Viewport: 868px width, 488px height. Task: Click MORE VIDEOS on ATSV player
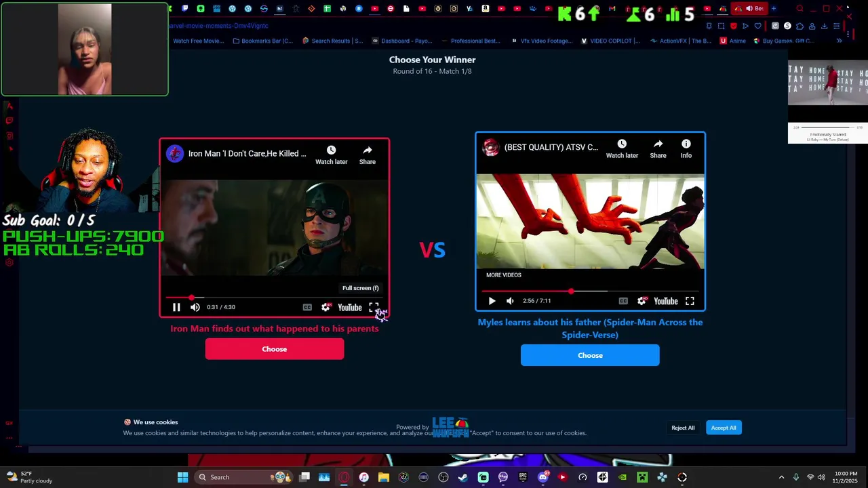pyautogui.click(x=504, y=275)
